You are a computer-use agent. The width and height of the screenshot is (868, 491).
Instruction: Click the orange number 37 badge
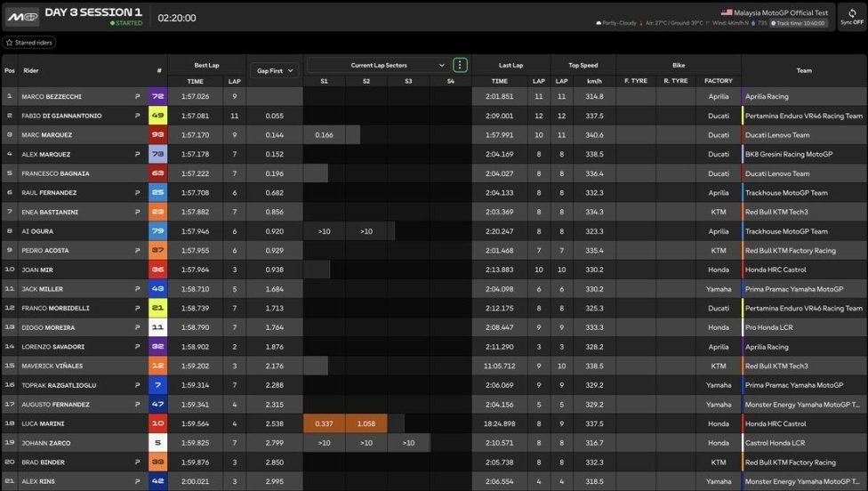(x=157, y=250)
